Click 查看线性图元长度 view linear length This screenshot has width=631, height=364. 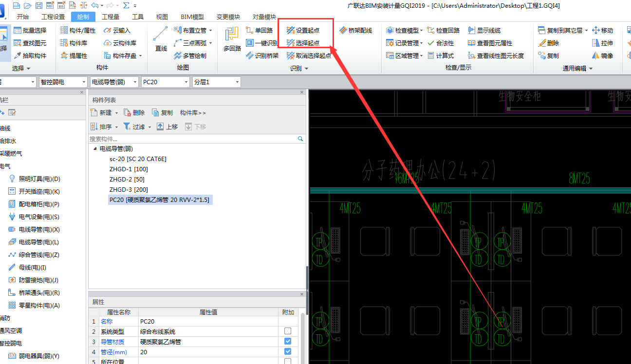click(496, 55)
